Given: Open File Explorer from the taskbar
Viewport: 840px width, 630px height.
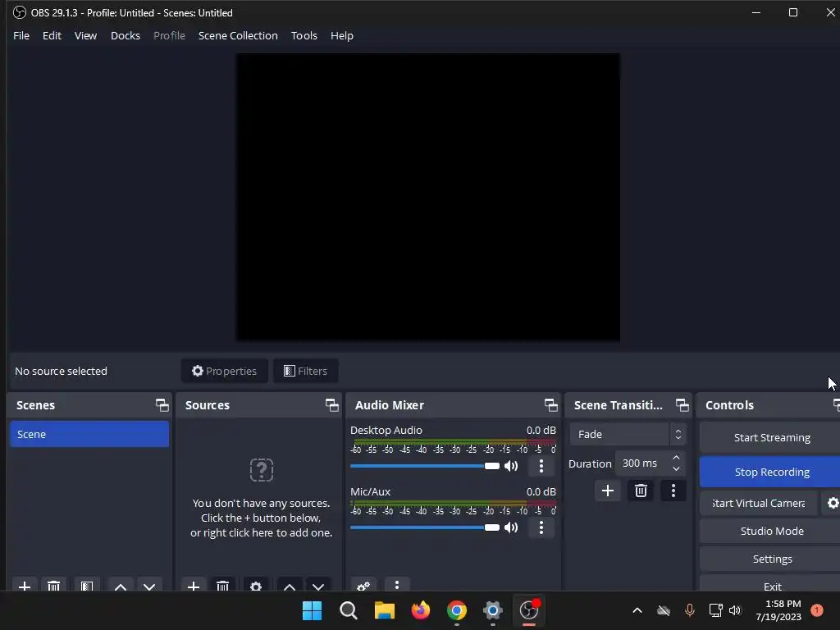Looking at the screenshot, I should tap(384, 610).
